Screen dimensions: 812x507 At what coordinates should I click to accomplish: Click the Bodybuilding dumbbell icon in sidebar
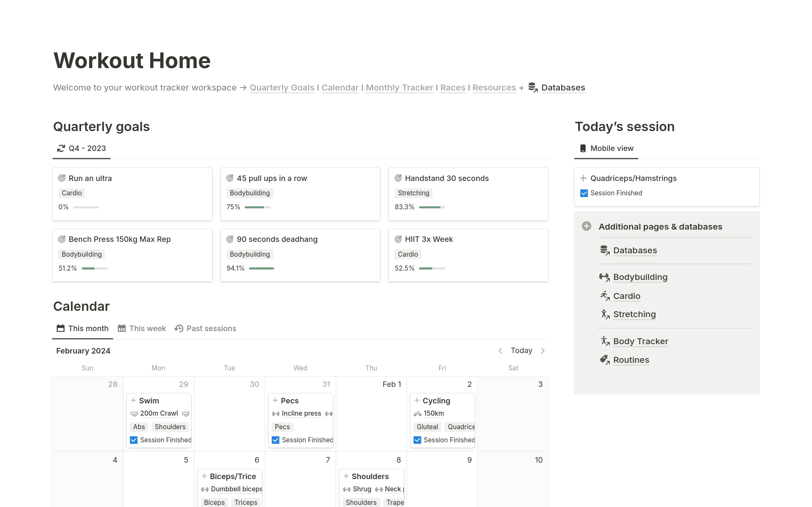[604, 277]
